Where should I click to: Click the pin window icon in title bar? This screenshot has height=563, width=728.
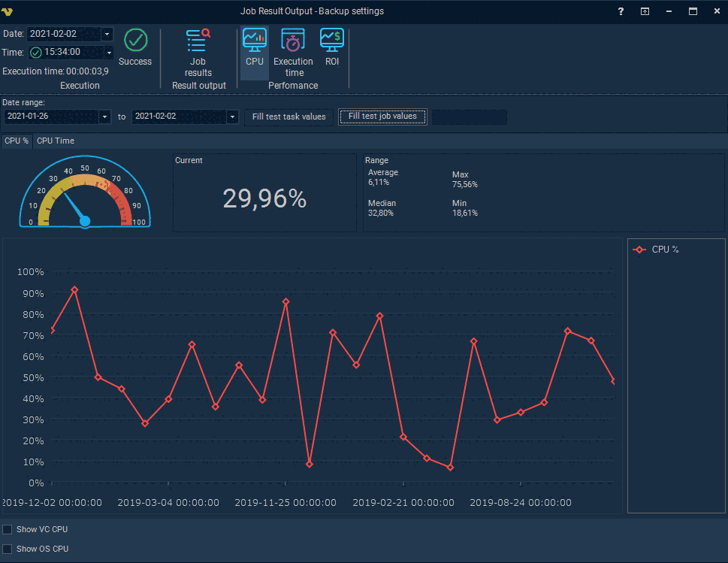coord(645,11)
